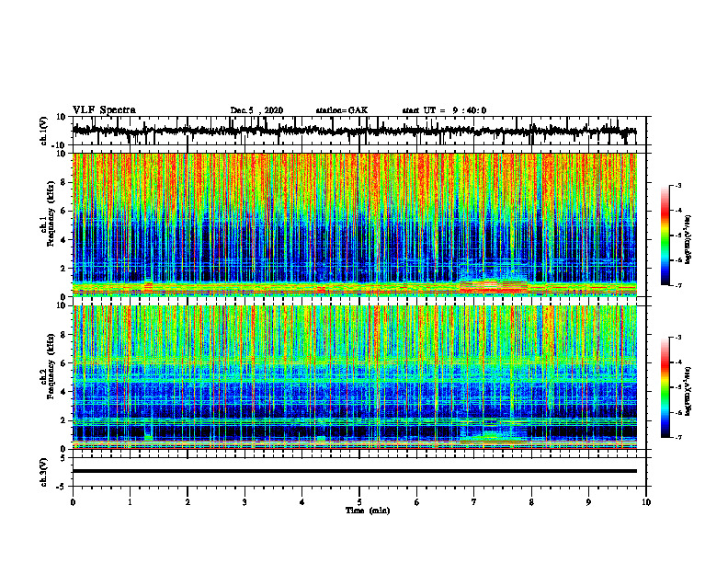Click the "8" kHz tick on ch.1 spectrogram axis
The height and width of the screenshot is (563, 728).
point(64,182)
